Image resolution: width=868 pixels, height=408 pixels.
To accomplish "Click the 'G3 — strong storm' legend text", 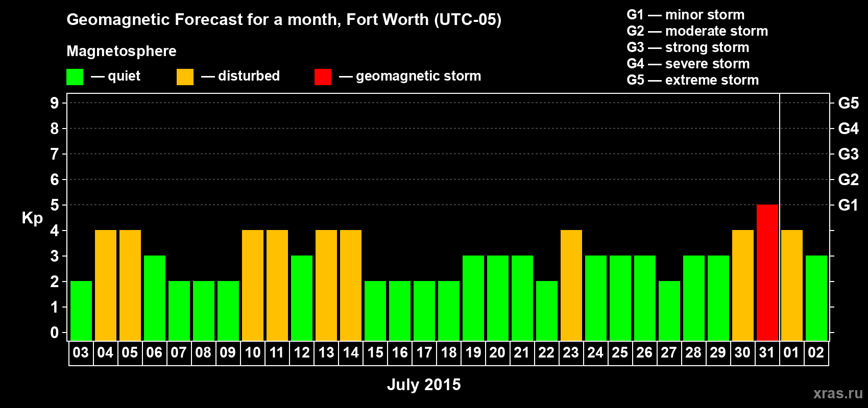I will pos(688,47).
